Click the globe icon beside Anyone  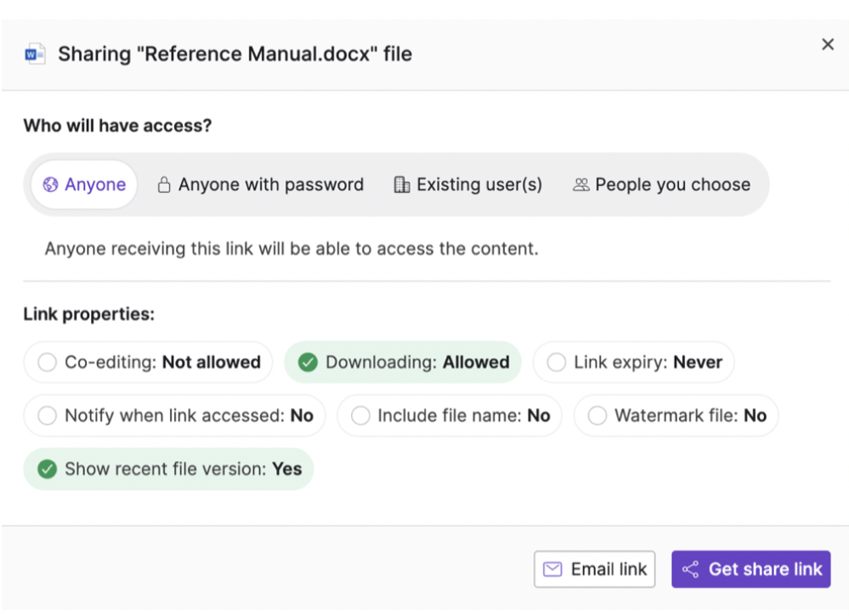pos(51,185)
